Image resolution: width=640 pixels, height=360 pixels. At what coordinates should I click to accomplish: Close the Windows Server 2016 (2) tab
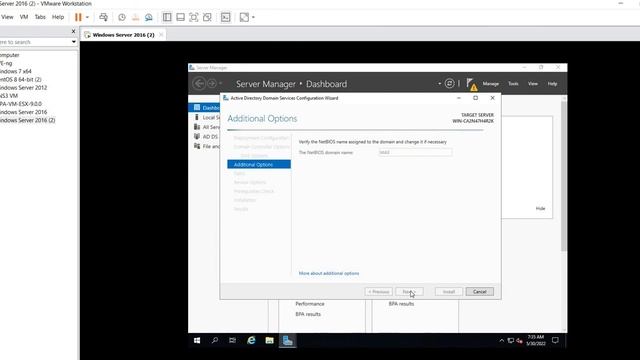pyautogui.click(x=161, y=35)
